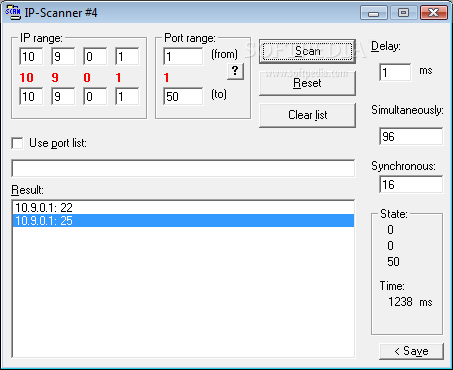Click the port range from field

[x=183, y=56]
